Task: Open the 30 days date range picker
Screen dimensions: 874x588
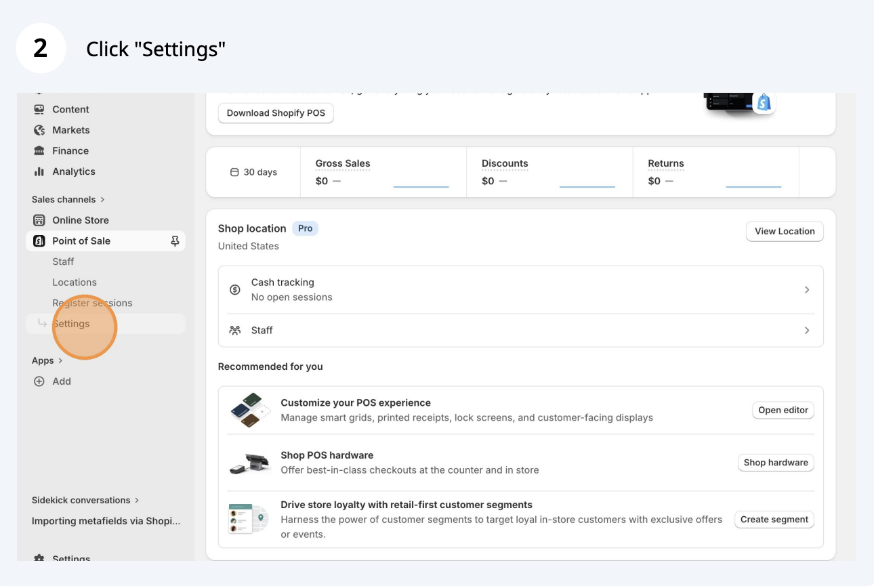Action: pyautogui.click(x=253, y=172)
